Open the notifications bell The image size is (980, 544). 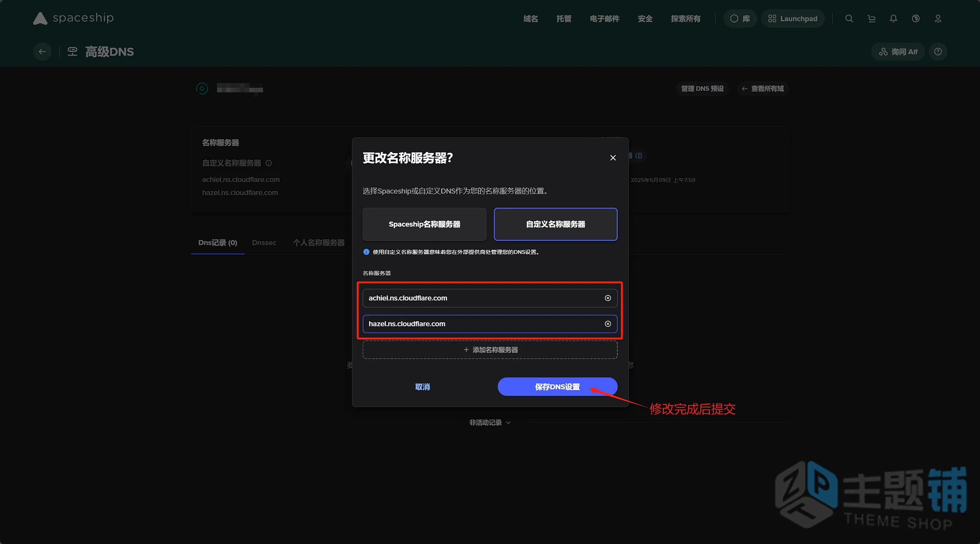tap(893, 18)
